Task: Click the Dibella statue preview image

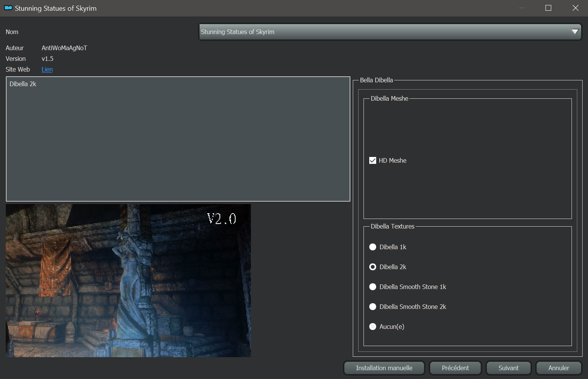Action: [x=128, y=281]
